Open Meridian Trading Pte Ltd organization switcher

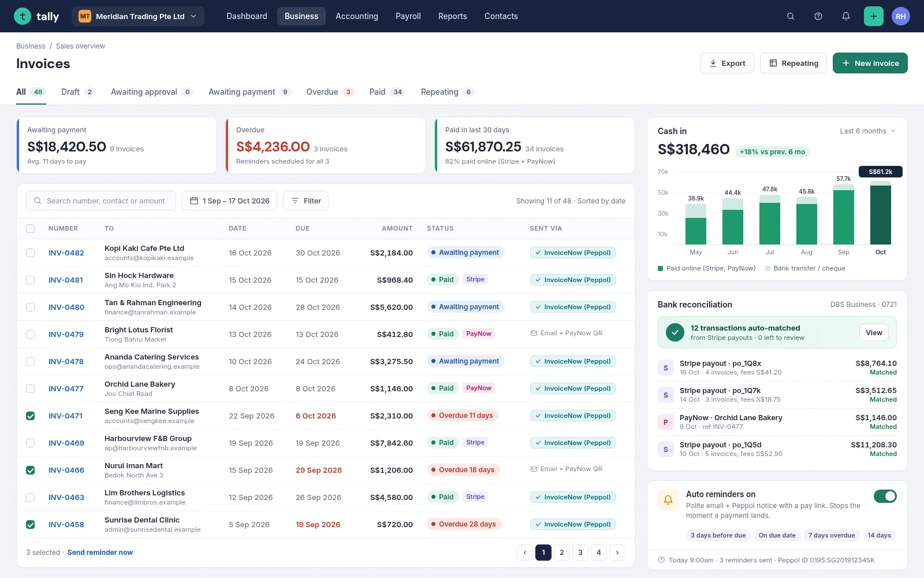(138, 16)
